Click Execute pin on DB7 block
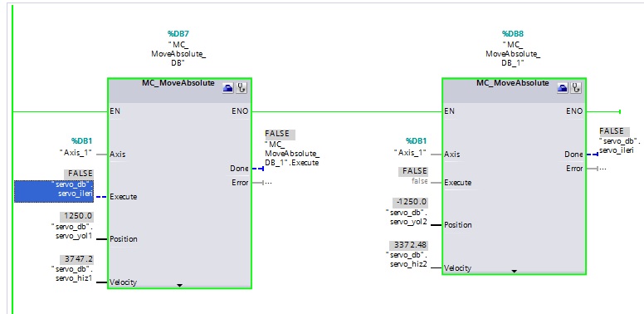644x314 pixels. coord(123,196)
